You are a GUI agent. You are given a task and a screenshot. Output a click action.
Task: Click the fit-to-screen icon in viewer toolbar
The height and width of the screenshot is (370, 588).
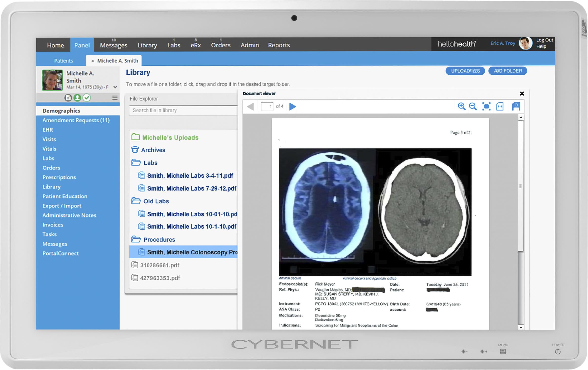click(486, 106)
